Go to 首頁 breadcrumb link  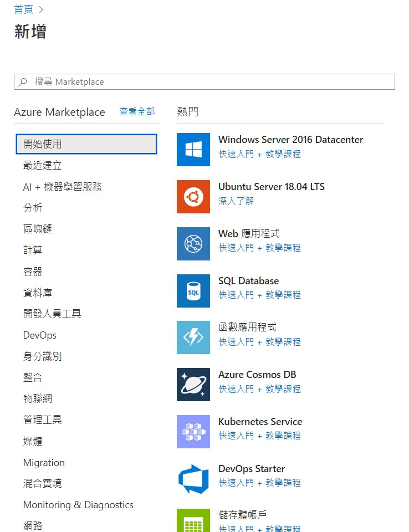(23, 9)
